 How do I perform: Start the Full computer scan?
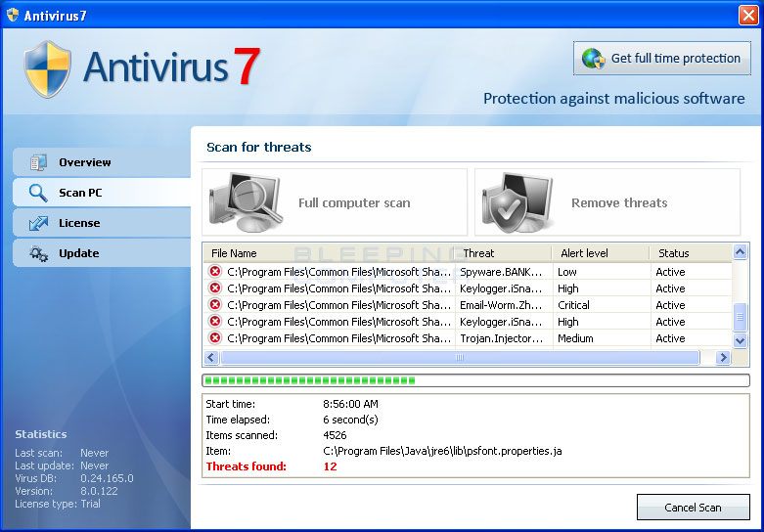pos(335,202)
